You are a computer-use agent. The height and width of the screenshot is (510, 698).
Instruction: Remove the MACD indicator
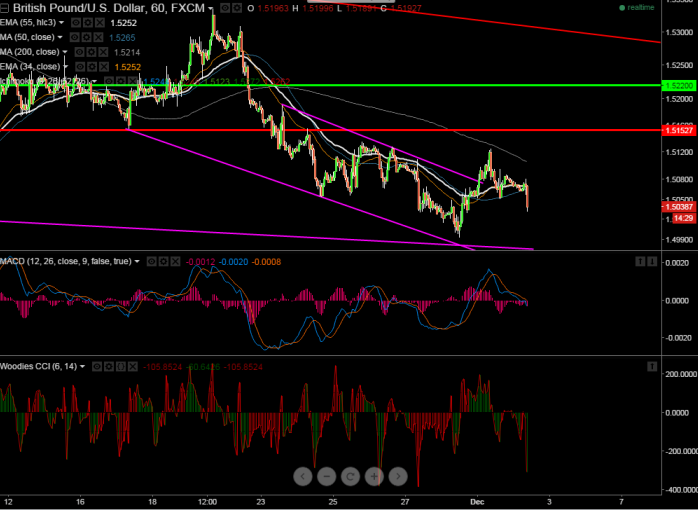175,262
